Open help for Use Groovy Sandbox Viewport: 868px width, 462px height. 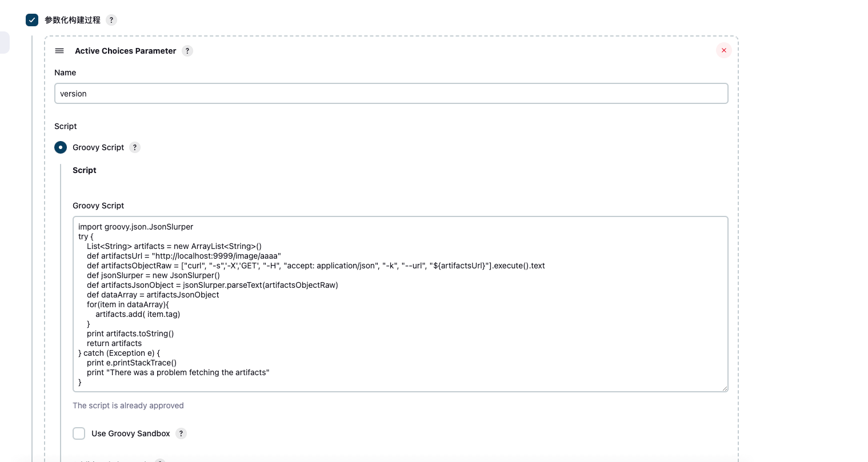pyautogui.click(x=181, y=433)
